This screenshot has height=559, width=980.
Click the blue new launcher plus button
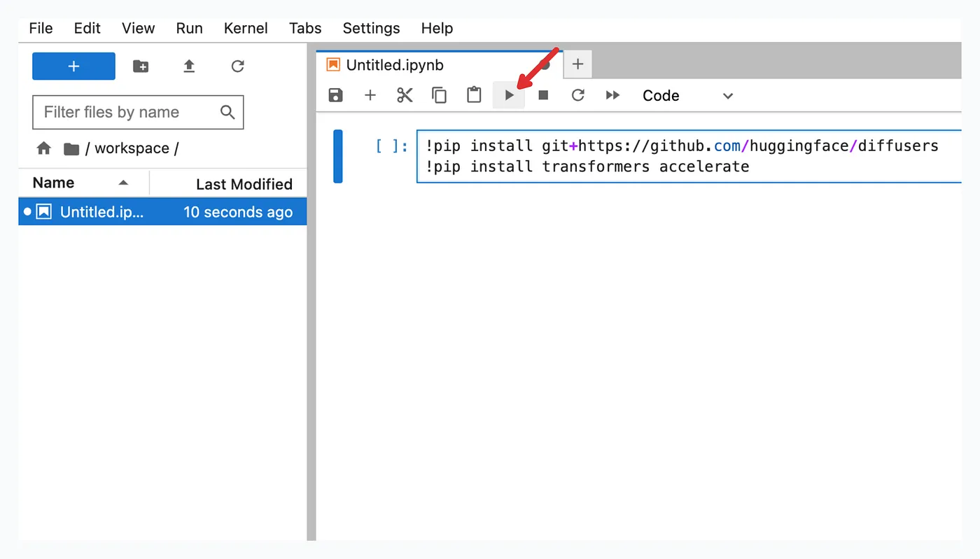(x=73, y=66)
